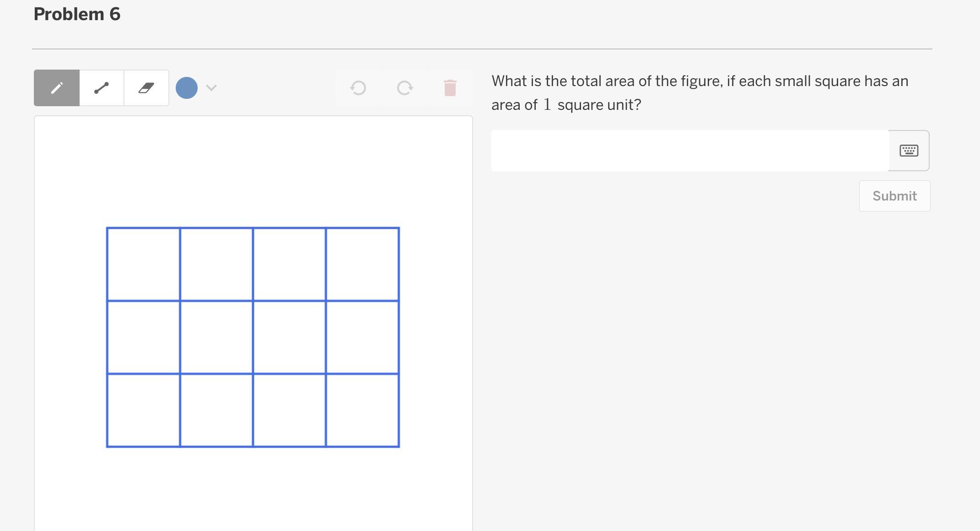Focus the answer input field
The width and height of the screenshot is (980, 531).
(x=690, y=151)
